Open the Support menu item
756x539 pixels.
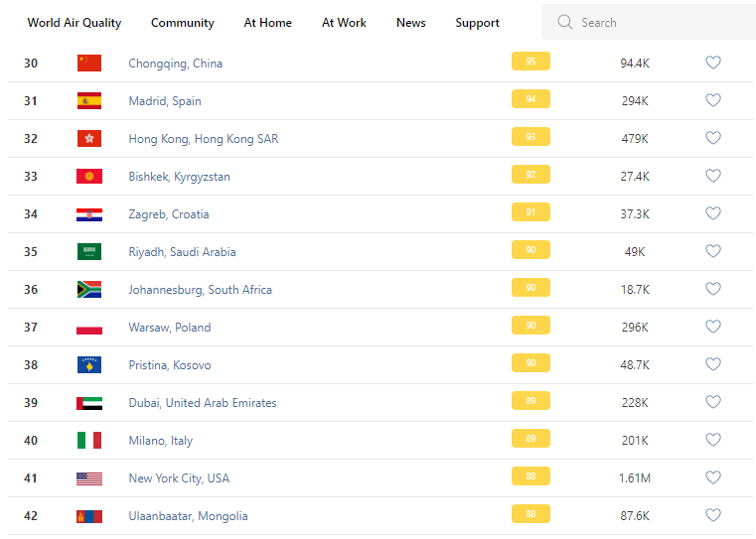[477, 23]
